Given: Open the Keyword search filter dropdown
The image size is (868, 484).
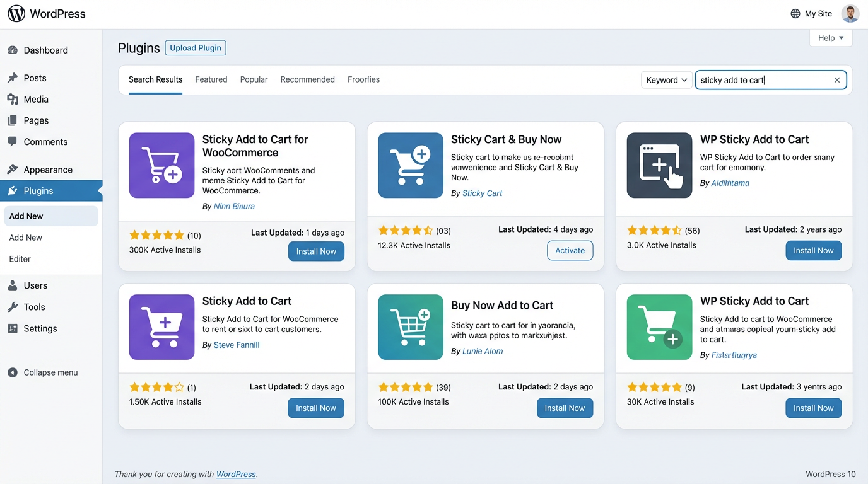Looking at the screenshot, I should point(666,80).
